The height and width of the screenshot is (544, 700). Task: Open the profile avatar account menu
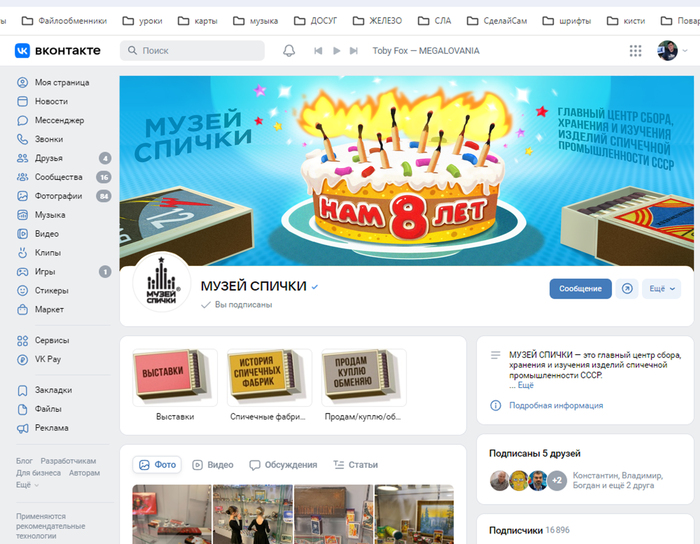point(672,50)
